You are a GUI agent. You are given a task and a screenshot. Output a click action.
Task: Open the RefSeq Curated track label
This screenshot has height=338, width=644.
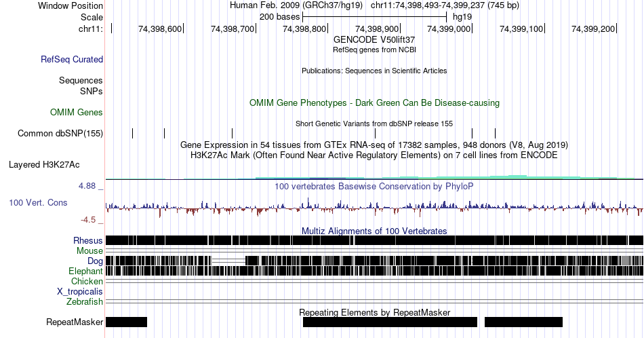[x=71, y=59]
